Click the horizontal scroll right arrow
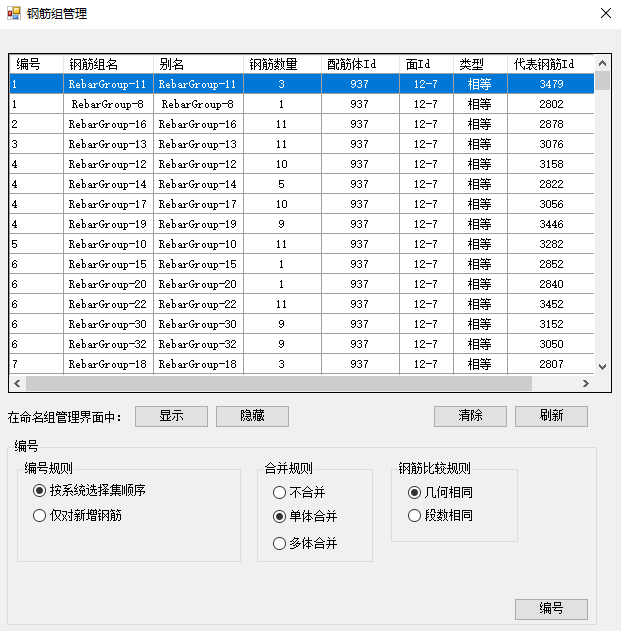This screenshot has height=631, width=621. click(x=586, y=384)
